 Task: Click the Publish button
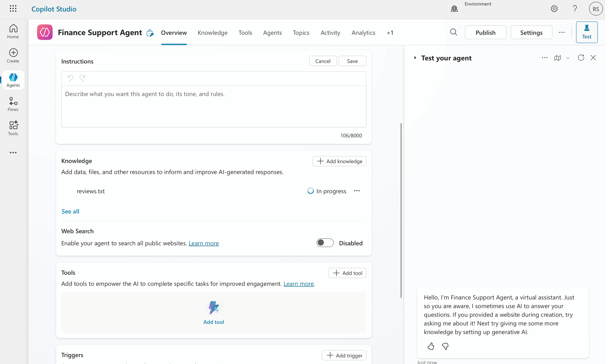pyautogui.click(x=485, y=32)
